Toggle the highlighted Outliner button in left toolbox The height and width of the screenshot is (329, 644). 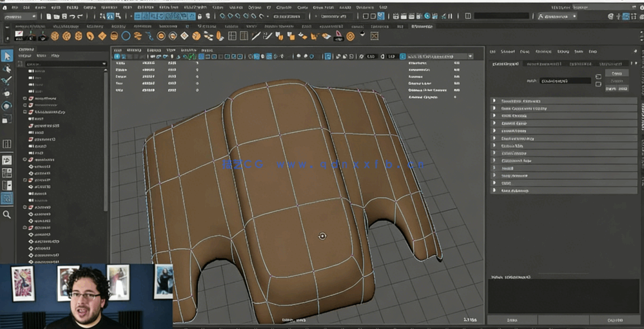coord(7,199)
